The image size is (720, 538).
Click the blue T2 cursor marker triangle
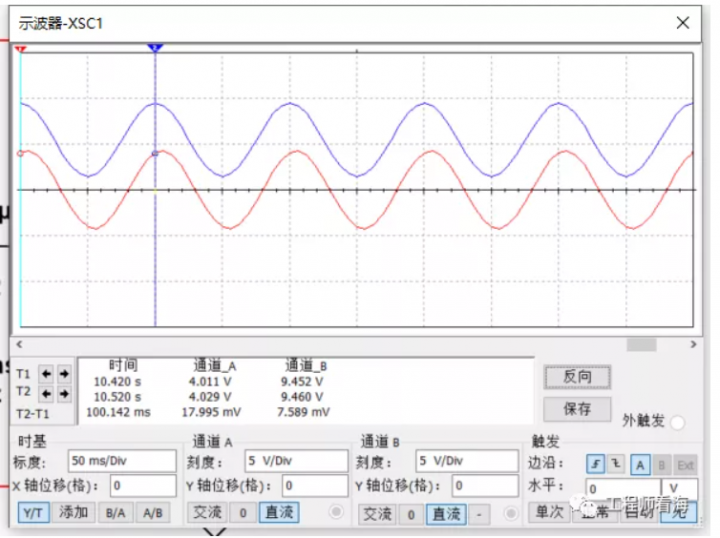[x=155, y=47]
